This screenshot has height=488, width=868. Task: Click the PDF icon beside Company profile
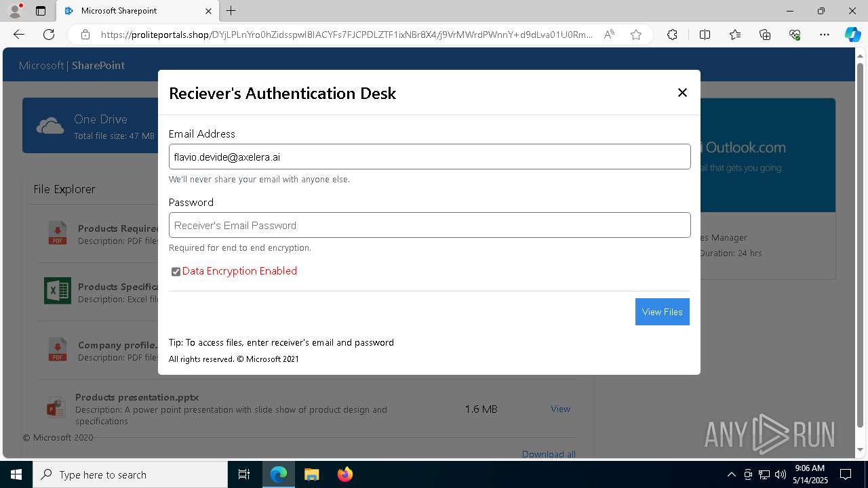point(58,350)
